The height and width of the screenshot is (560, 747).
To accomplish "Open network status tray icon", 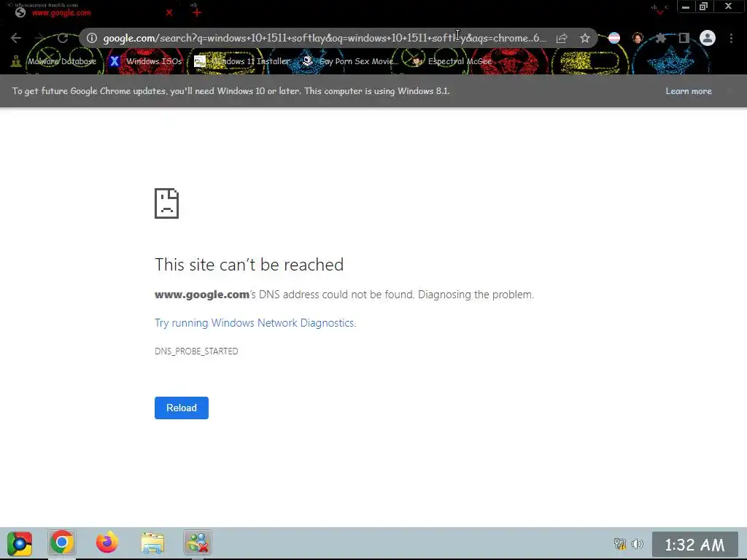I will [619, 543].
